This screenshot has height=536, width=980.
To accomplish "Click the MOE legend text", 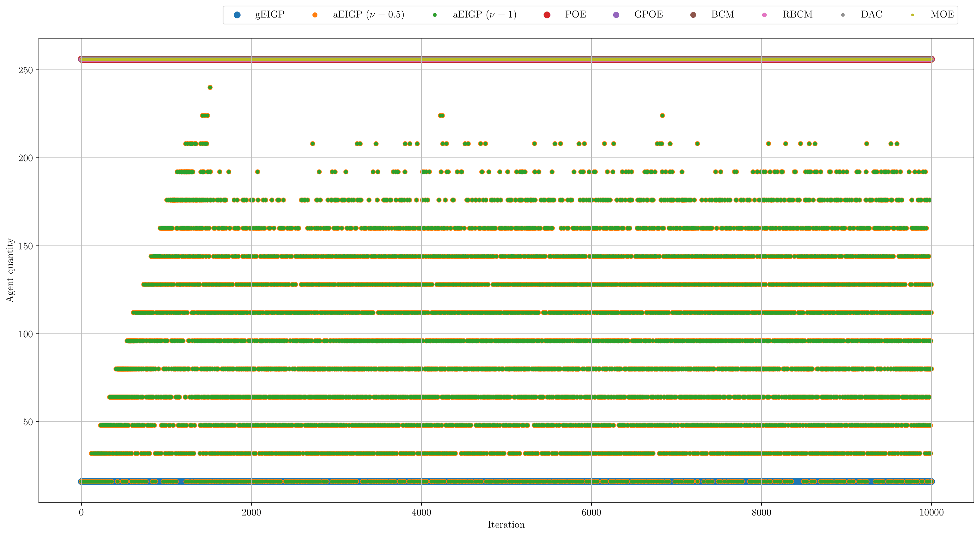I will [x=942, y=15].
